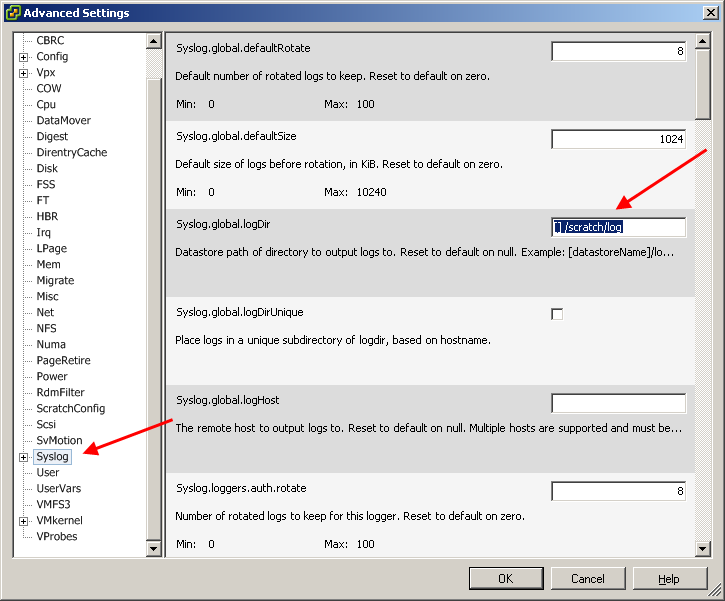Open Help for advanced settings
Image resolution: width=725 pixels, height=601 pixels.
tap(670, 578)
